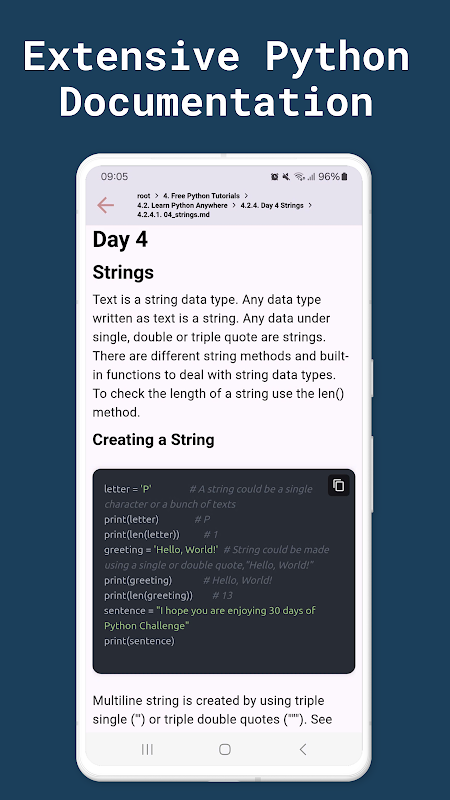The image size is (450, 800).
Task: Tap the muted sound status icon
Action: click(286, 177)
